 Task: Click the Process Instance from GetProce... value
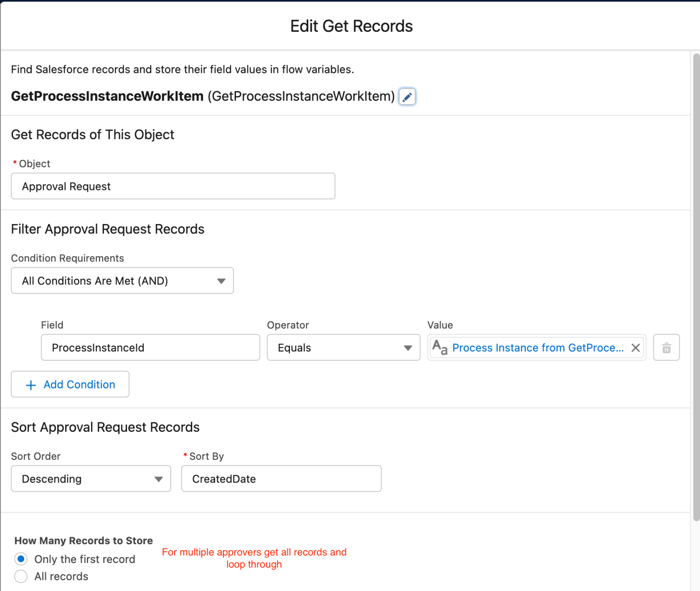[x=538, y=348]
